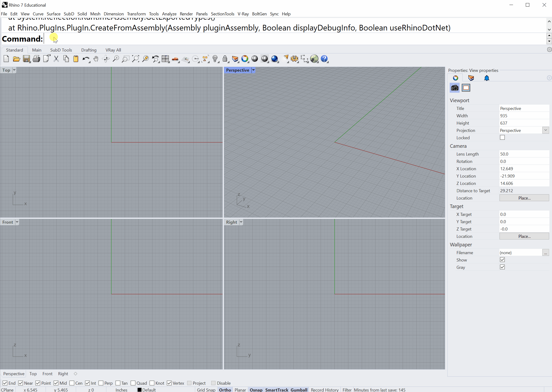Viewport: 552px width, 392px height.
Task: Click the Lock padlock icon
Action: 225,59
